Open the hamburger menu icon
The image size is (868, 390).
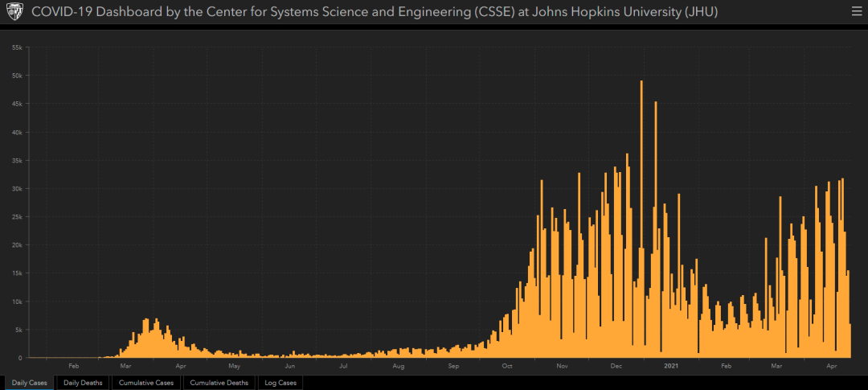pyautogui.click(x=857, y=11)
